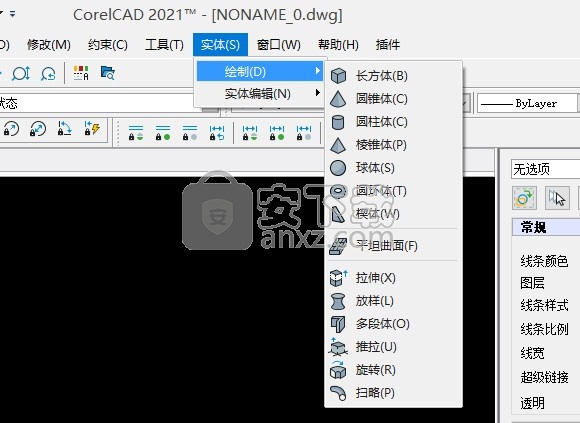Apply the locked radius constraint icon
Screen dimensions: 580x423
pyautogui.click(x=11, y=129)
